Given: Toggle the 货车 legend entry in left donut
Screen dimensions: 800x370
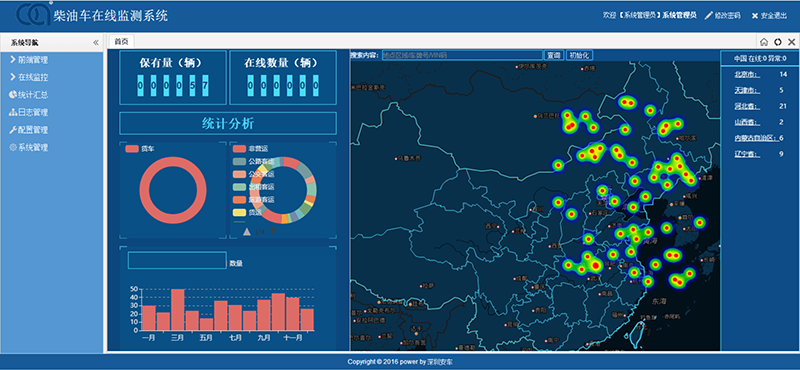Looking at the screenshot, I should 140,149.
